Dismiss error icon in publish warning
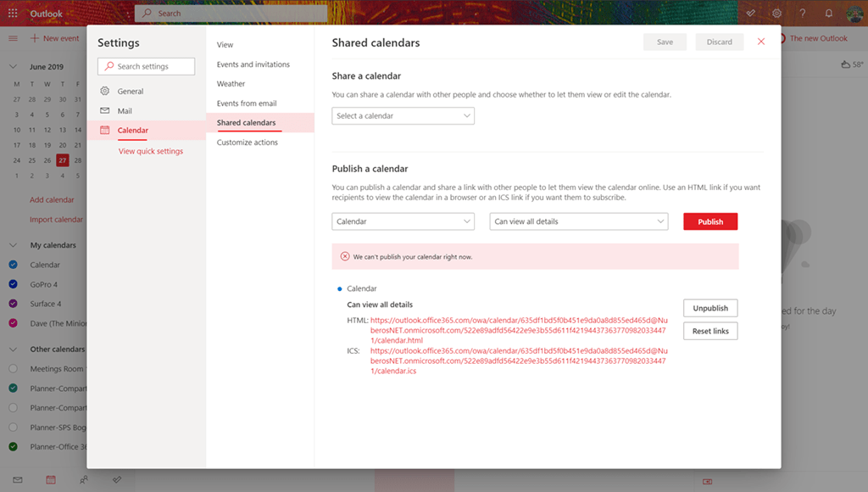The width and height of the screenshot is (868, 492). [x=345, y=256]
